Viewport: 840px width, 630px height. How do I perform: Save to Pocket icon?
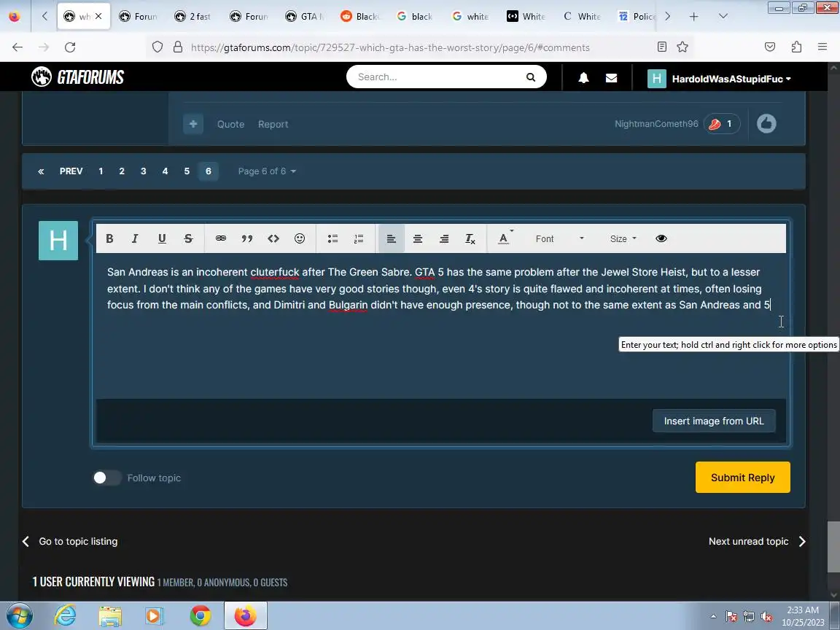click(770, 47)
